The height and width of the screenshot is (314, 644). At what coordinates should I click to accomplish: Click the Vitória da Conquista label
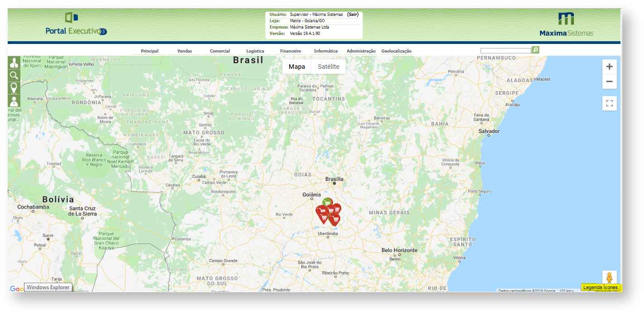pos(450,162)
